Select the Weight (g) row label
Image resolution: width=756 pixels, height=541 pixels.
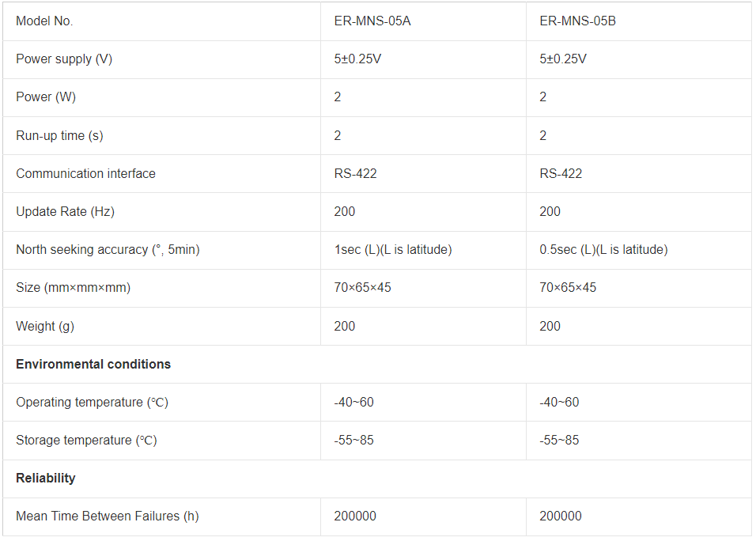tap(45, 326)
